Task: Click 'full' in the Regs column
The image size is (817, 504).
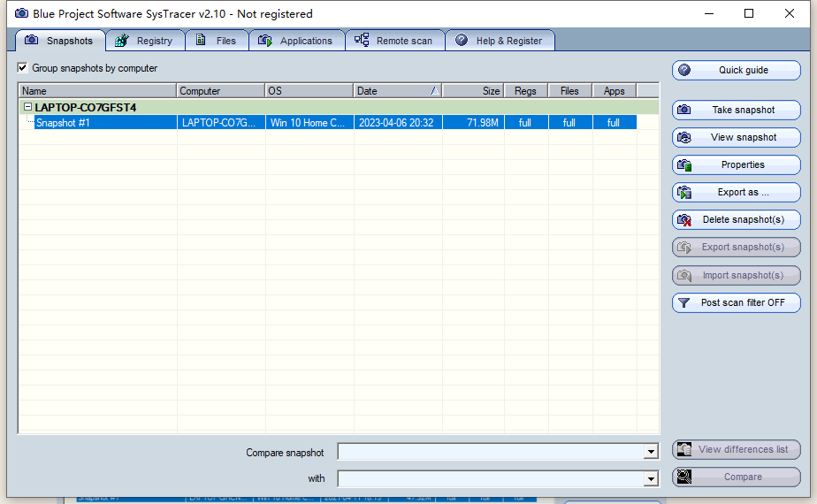Action: pyautogui.click(x=524, y=123)
